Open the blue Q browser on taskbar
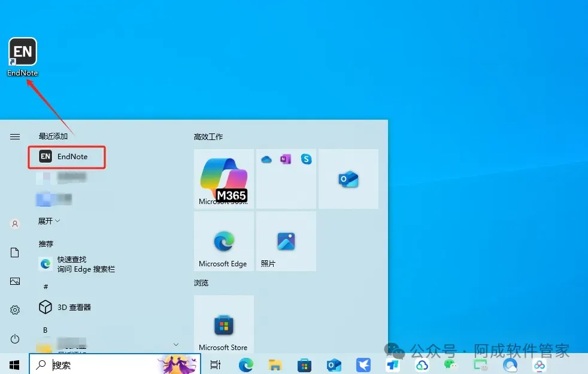The image size is (588, 374). pos(510,364)
